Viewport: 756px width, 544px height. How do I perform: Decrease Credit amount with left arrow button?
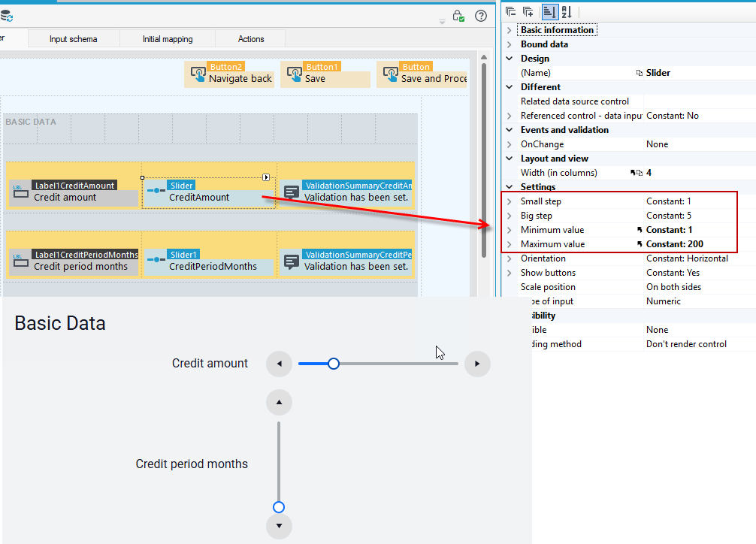point(279,364)
